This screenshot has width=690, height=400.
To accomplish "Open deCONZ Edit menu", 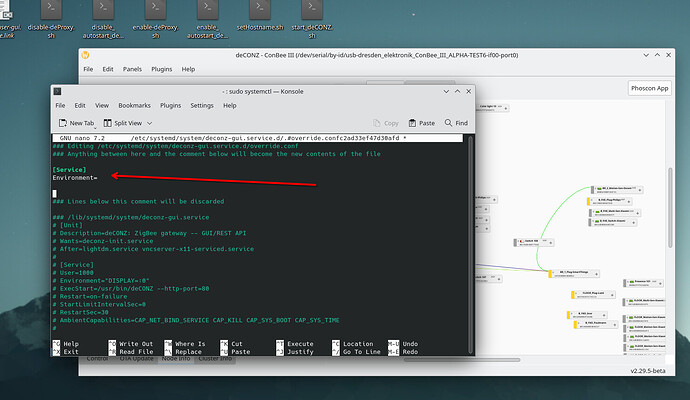I will (108, 69).
